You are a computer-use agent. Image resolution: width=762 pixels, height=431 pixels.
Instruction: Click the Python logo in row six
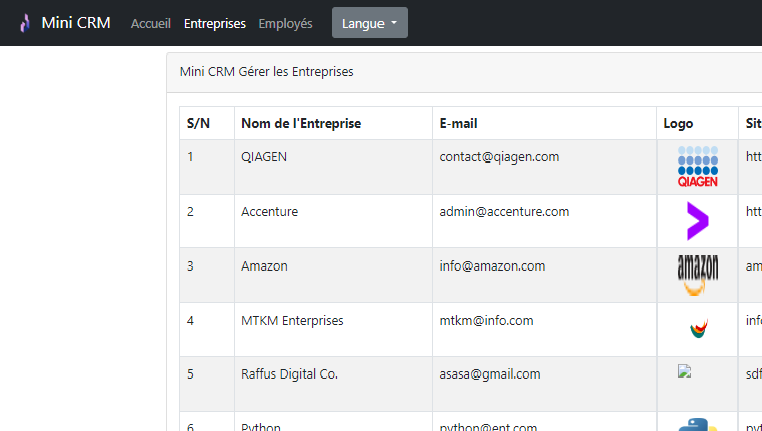[x=698, y=424]
